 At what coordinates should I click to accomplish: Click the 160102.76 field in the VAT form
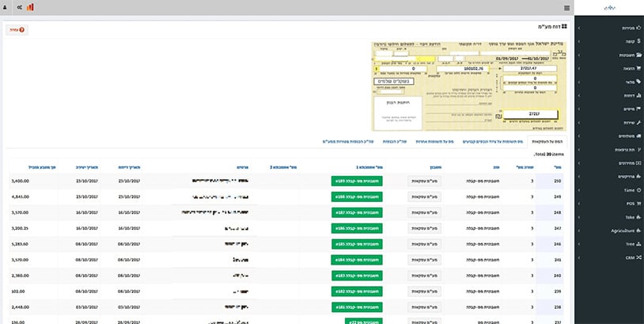463,69
